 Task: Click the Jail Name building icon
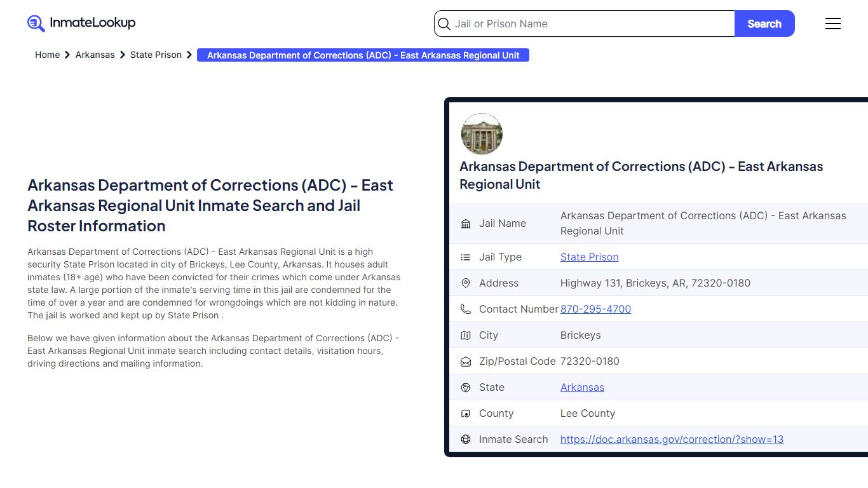point(466,224)
